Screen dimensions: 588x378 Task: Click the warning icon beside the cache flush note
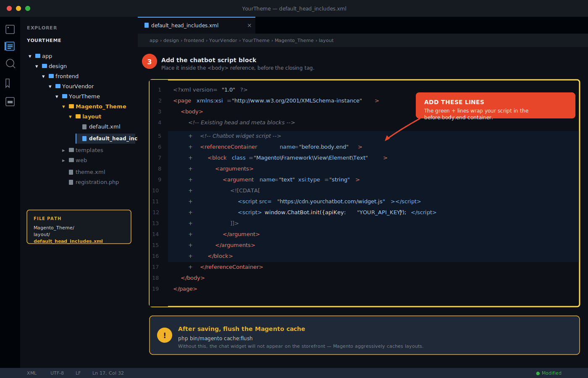click(x=165, y=335)
